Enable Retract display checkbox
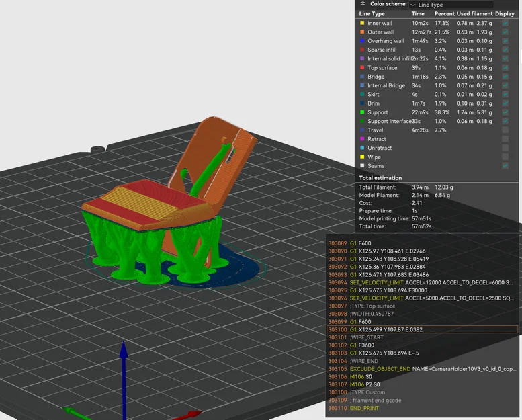The image size is (522, 420). point(505,139)
